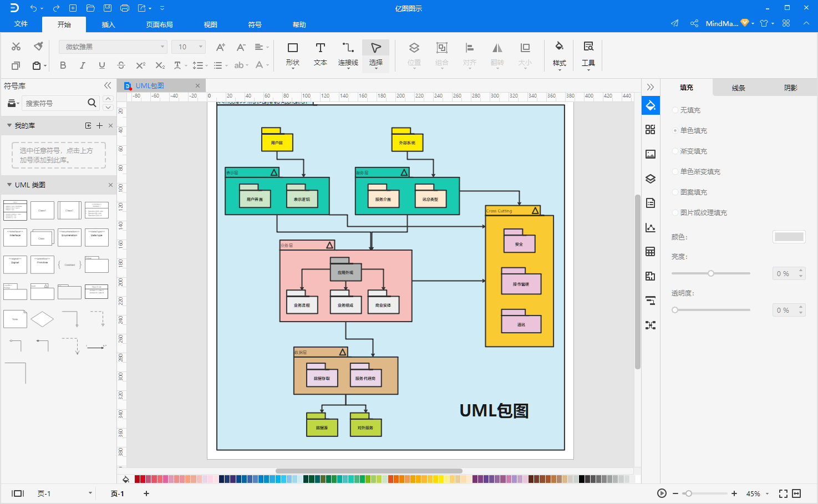This screenshot has width=818, height=504.
Task: Open the font name dropdown 微软雅黑
Action: (113, 47)
